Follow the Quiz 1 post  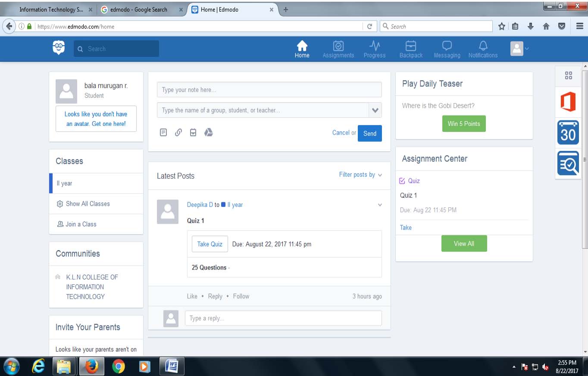click(x=241, y=296)
